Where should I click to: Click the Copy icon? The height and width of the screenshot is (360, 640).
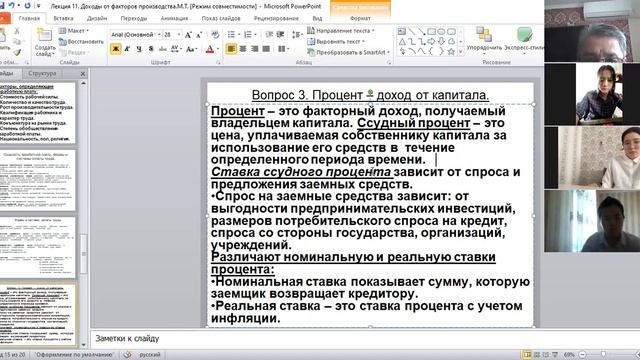pos(17,42)
